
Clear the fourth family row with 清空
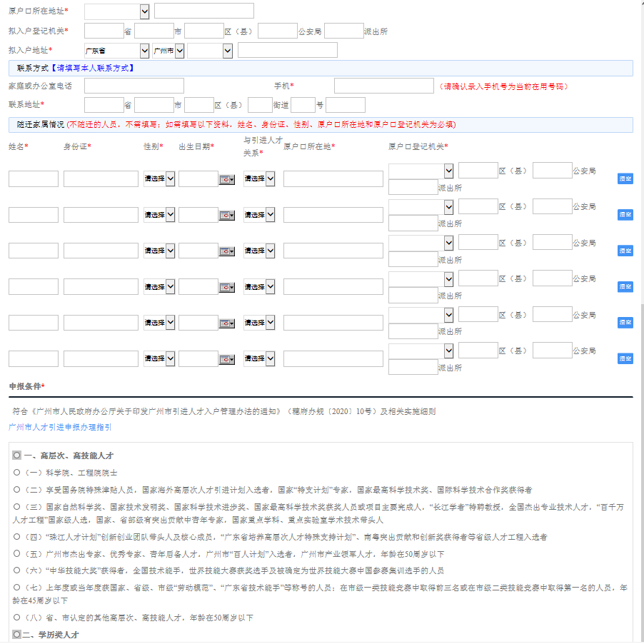point(625,286)
